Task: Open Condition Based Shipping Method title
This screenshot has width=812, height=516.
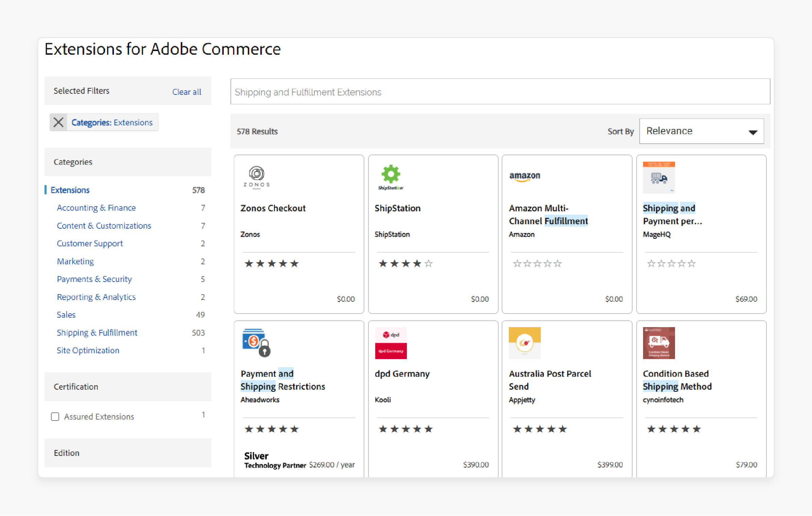Action: 677,380
